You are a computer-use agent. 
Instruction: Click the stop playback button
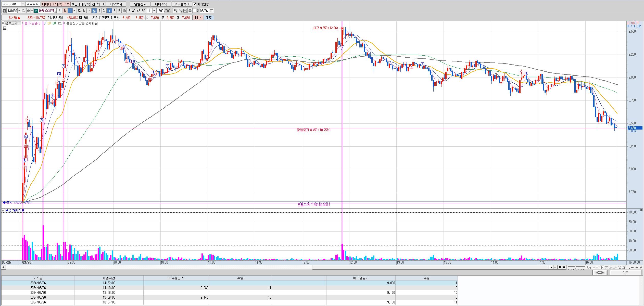(560, 267)
